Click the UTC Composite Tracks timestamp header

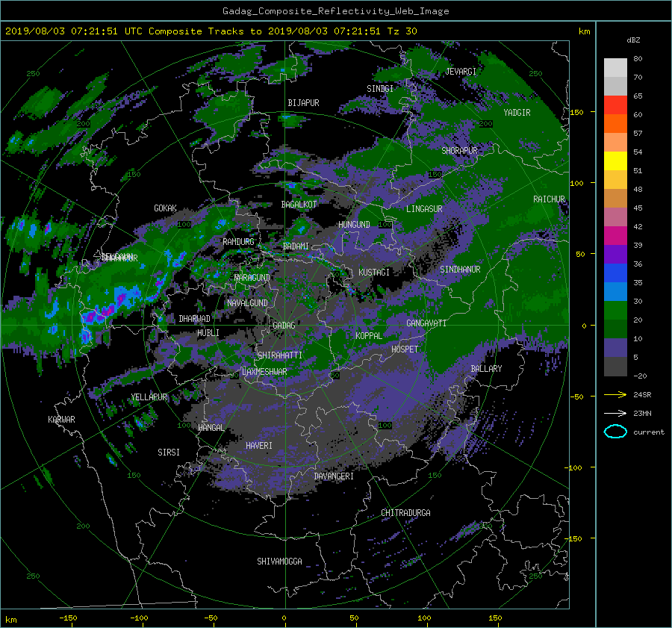[x=211, y=31]
